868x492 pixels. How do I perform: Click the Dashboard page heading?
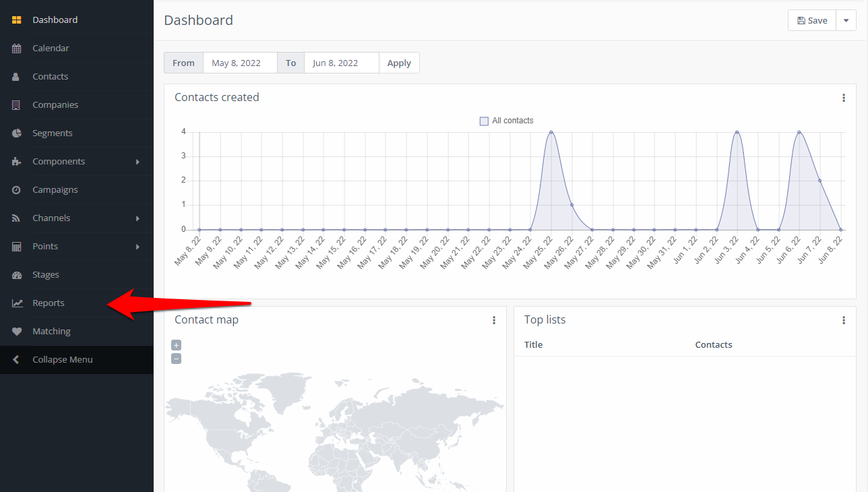(x=199, y=20)
